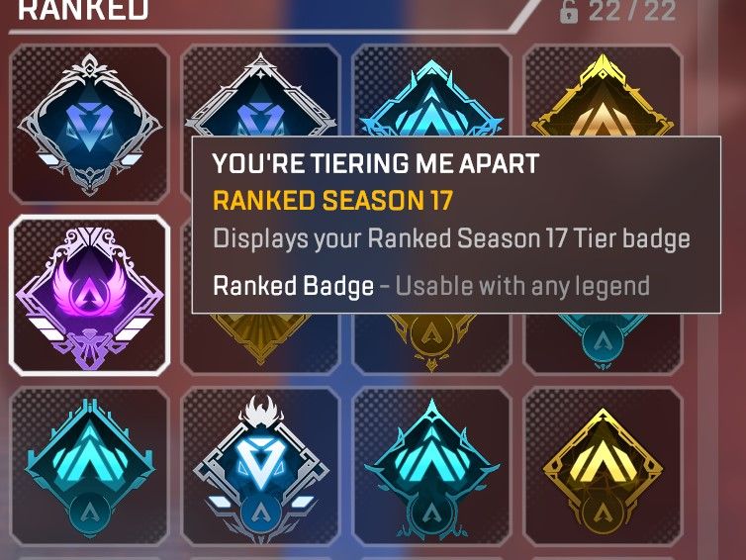The height and width of the screenshot is (560, 746).
Task: Pick the teal circle-emblem badge under the tooltip's edge
Action: coord(603,343)
